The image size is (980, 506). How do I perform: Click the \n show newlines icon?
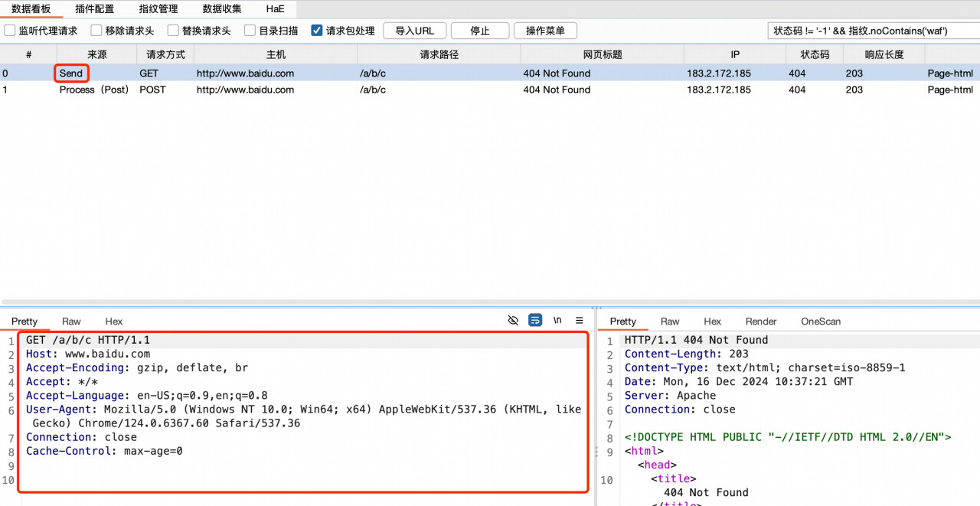[x=557, y=320]
